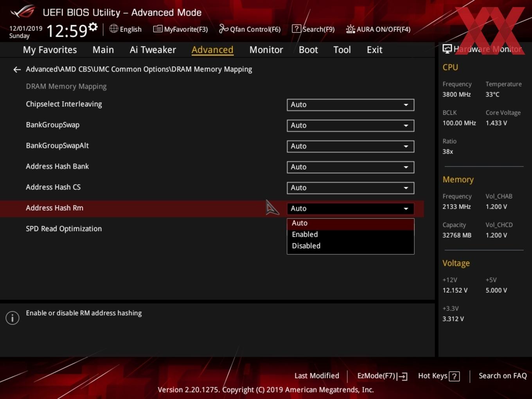Select the Address Hash Rm label
The image size is (532, 399).
tap(54, 208)
